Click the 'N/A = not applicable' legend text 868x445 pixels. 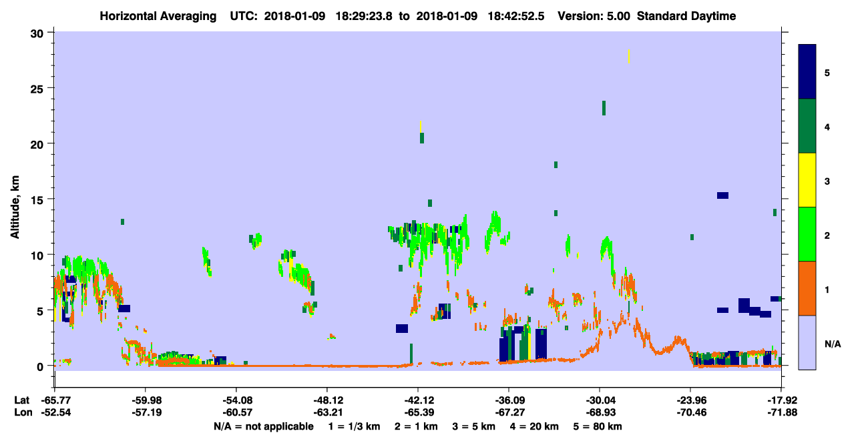tap(264, 426)
